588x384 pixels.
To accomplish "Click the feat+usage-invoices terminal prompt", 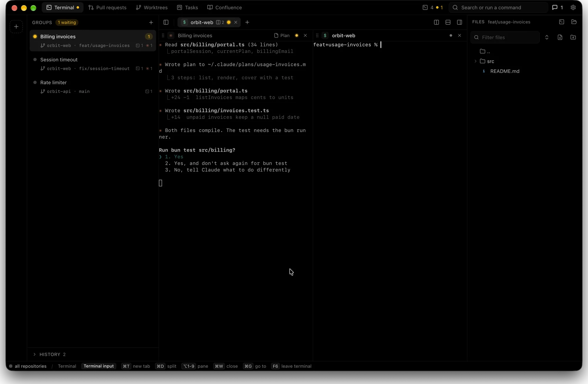I will [345, 45].
